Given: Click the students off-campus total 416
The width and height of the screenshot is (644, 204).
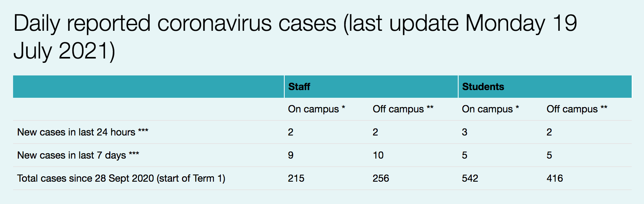Looking at the screenshot, I should [555, 179].
